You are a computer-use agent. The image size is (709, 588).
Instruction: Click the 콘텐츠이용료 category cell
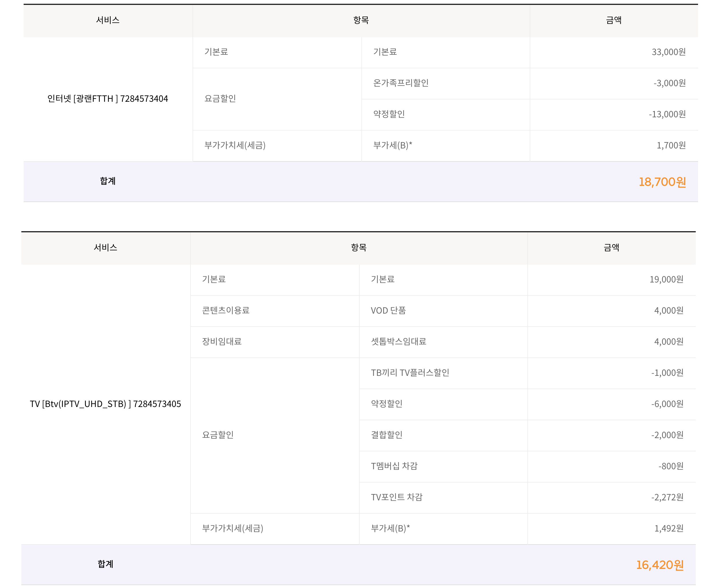[226, 310]
